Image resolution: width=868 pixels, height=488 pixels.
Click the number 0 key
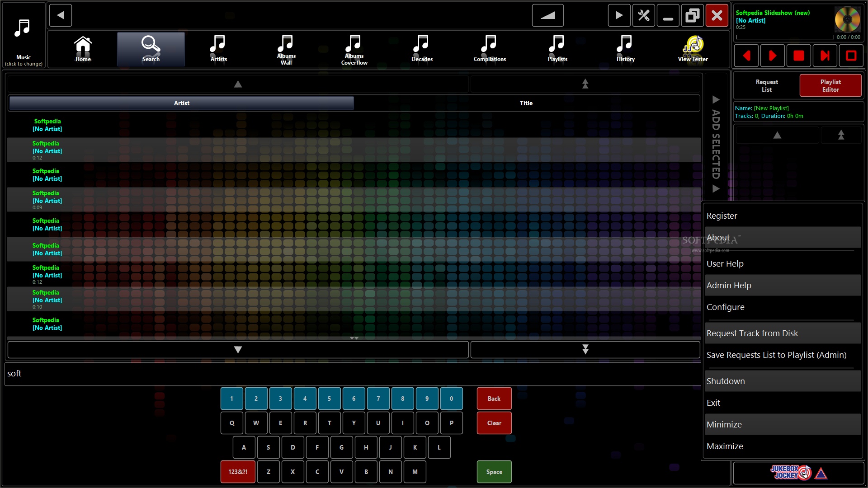(x=451, y=399)
